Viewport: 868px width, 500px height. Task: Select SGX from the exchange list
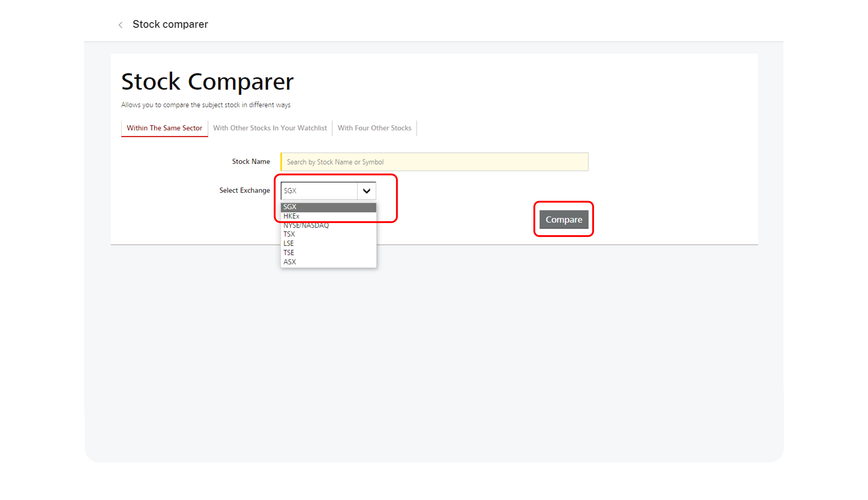(x=329, y=207)
